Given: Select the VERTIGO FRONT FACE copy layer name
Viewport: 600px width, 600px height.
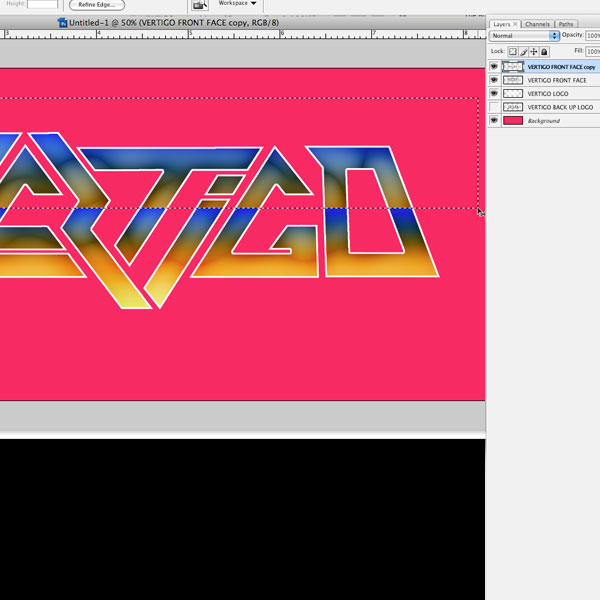Looking at the screenshot, I should pyautogui.click(x=561, y=67).
